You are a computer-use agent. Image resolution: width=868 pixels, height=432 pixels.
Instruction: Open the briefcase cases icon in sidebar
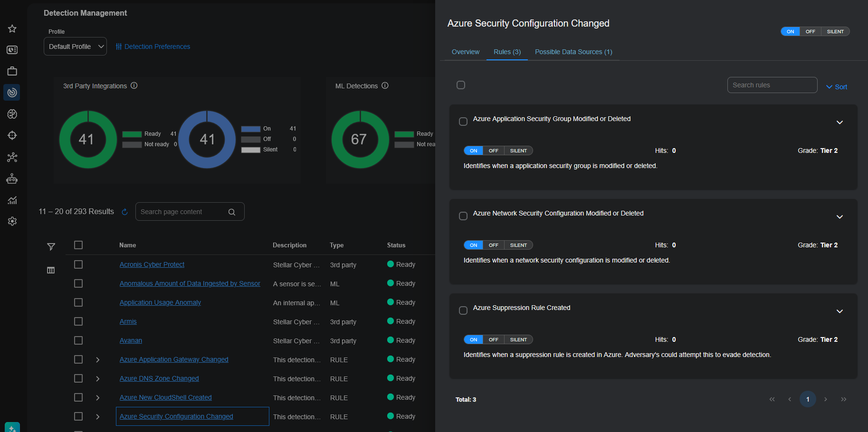(x=12, y=71)
